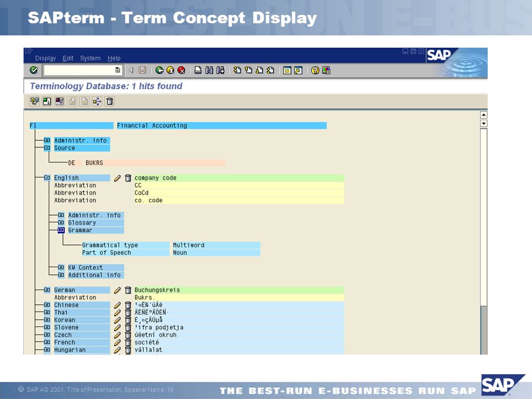Open the Display menu

[x=45, y=58]
